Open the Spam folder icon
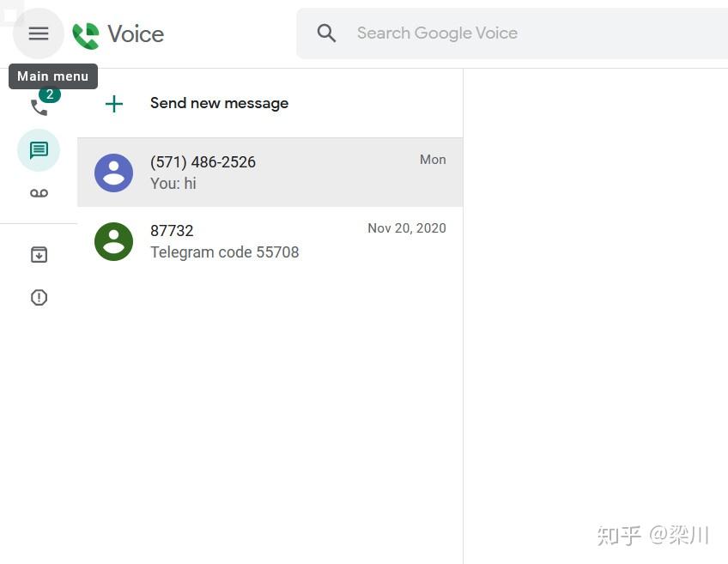The image size is (728, 564). [x=39, y=297]
